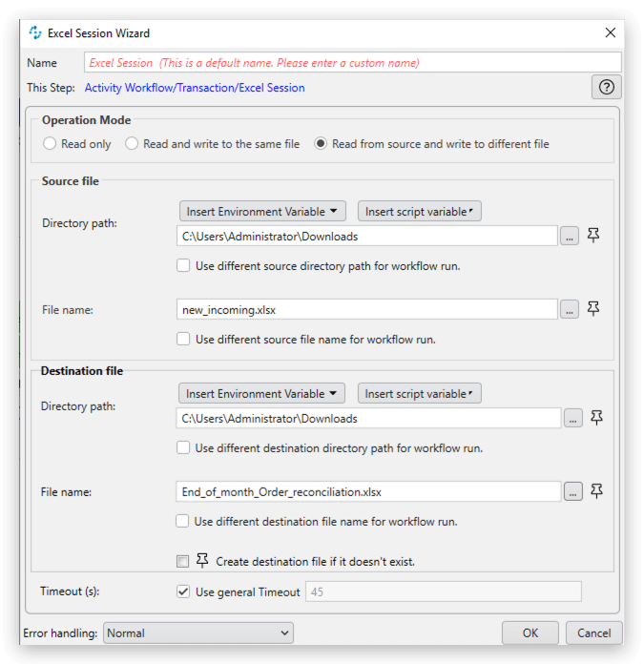Browse for destination directory path
The width and height of the screenshot is (644, 664).
(x=572, y=419)
